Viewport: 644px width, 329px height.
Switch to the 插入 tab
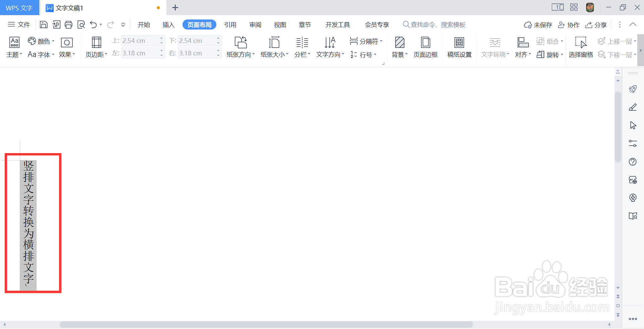coord(168,25)
